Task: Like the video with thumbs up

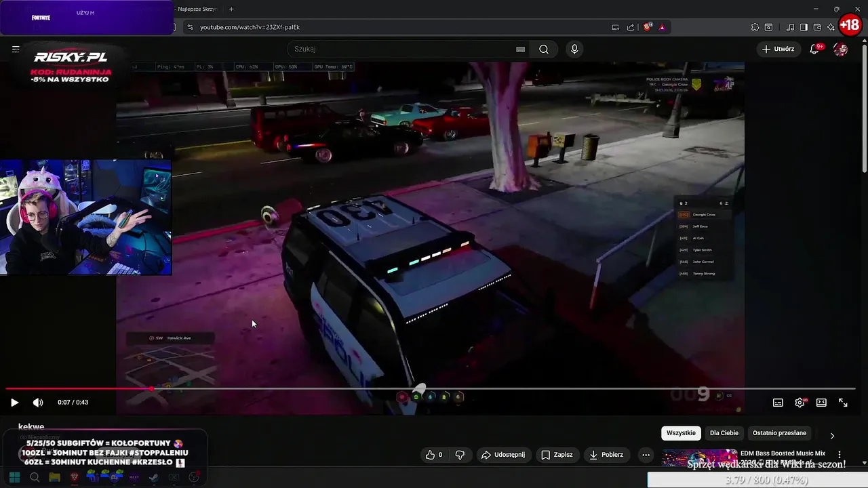Action: 433,455
